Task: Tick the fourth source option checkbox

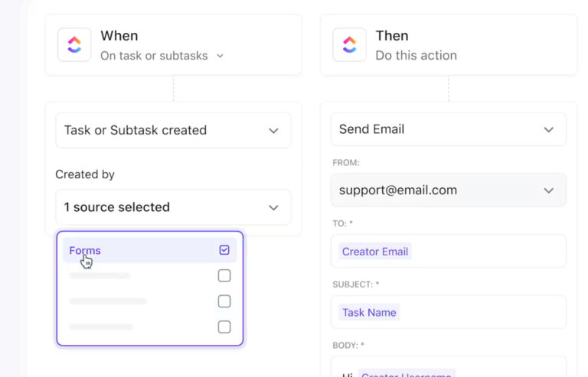Action: click(224, 327)
